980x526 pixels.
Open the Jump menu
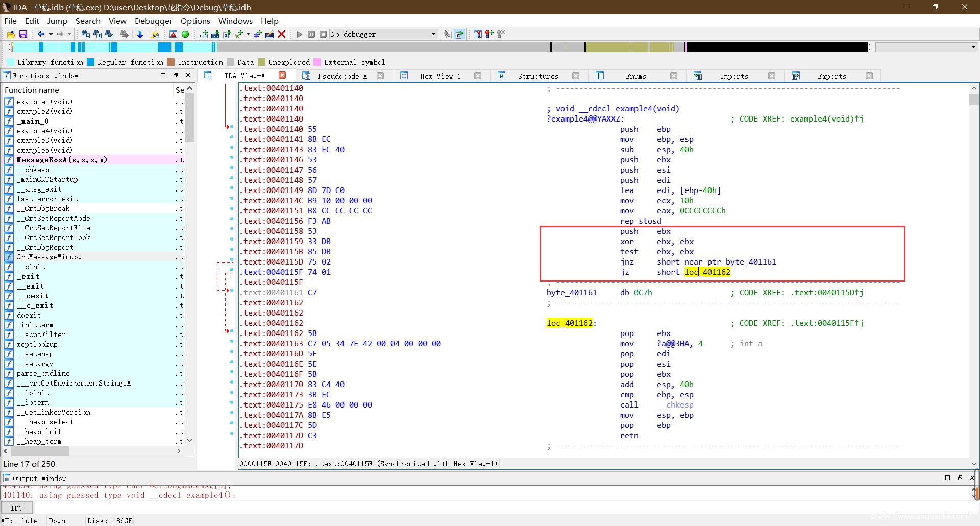[57, 21]
